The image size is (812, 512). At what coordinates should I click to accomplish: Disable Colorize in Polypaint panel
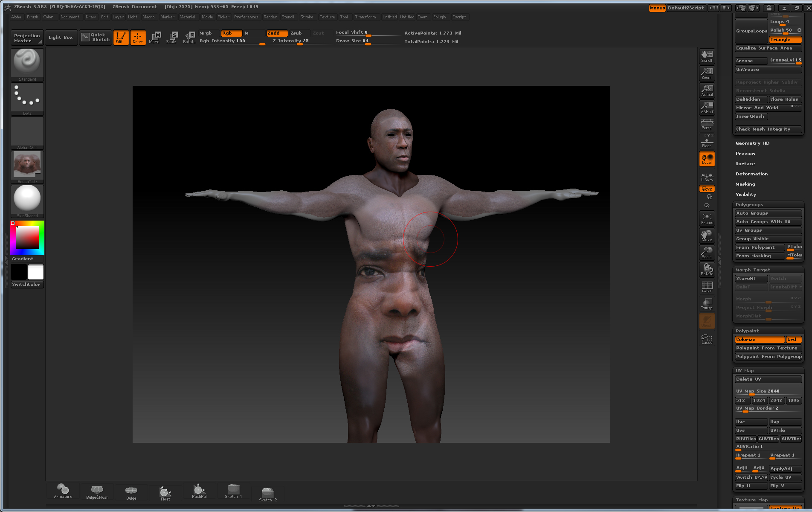[759, 340]
